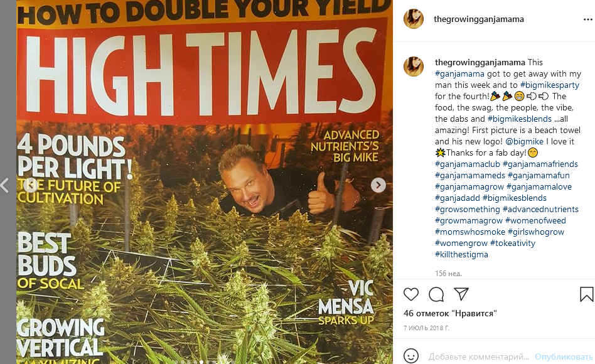Click the emoji smiley icon
595x364 pixels.
click(x=411, y=356)
